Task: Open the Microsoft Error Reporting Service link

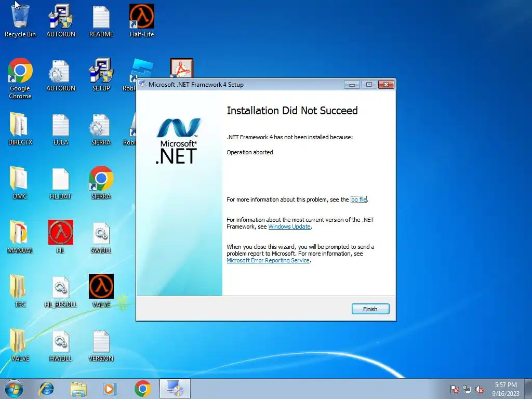Action: 268,261
